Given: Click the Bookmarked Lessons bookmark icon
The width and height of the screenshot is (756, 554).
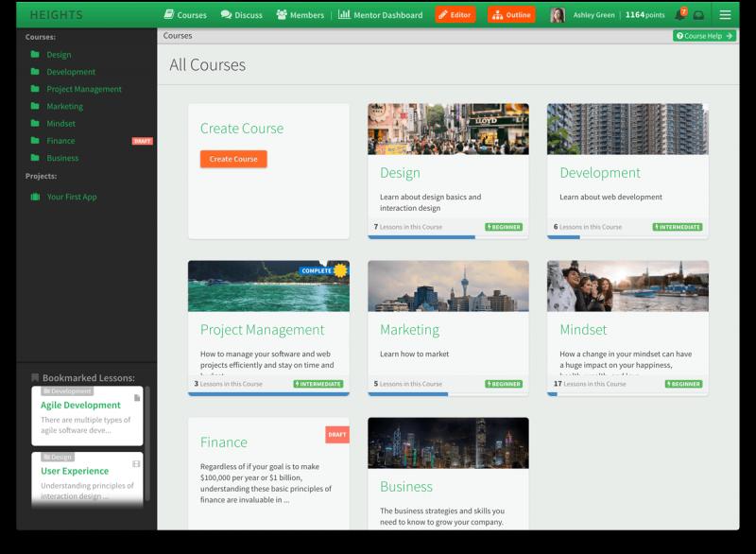Looking at the screenshot, I should click(x=35, y=377).
